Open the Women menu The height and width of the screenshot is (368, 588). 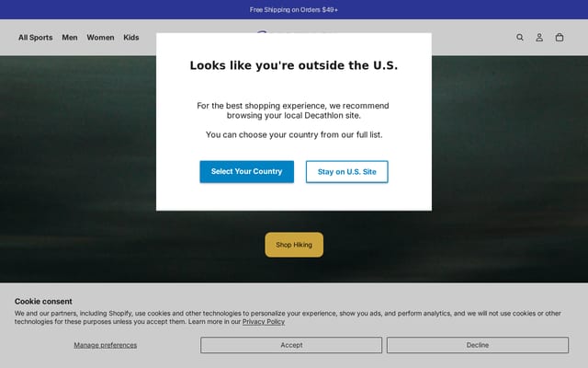100,38
